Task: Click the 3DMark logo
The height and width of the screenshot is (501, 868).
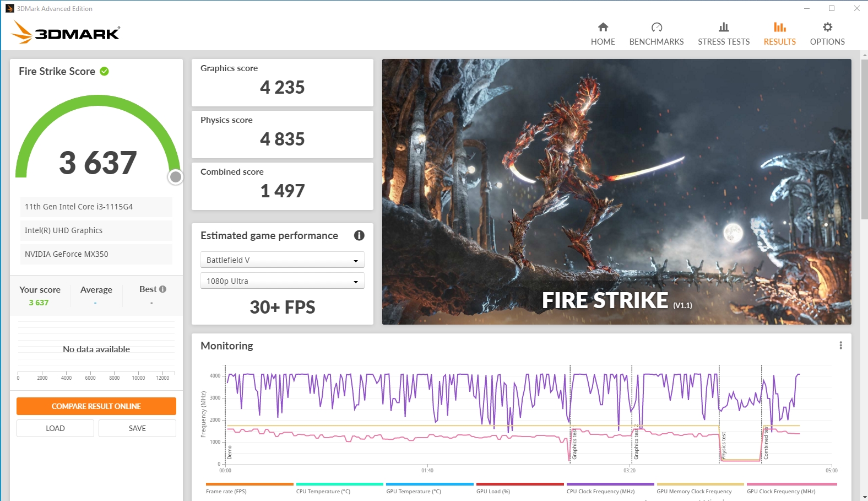Action: pos(66,33)
